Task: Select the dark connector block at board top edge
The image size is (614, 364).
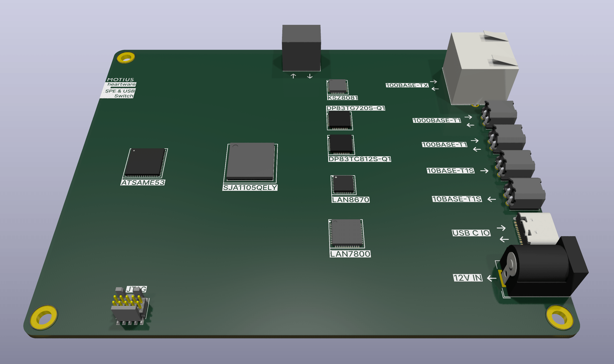Action: pos(301,49)
